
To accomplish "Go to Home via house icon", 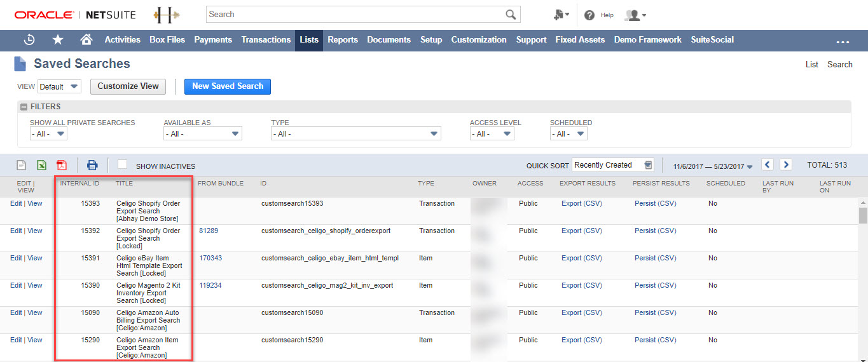I will click(86, 39).
